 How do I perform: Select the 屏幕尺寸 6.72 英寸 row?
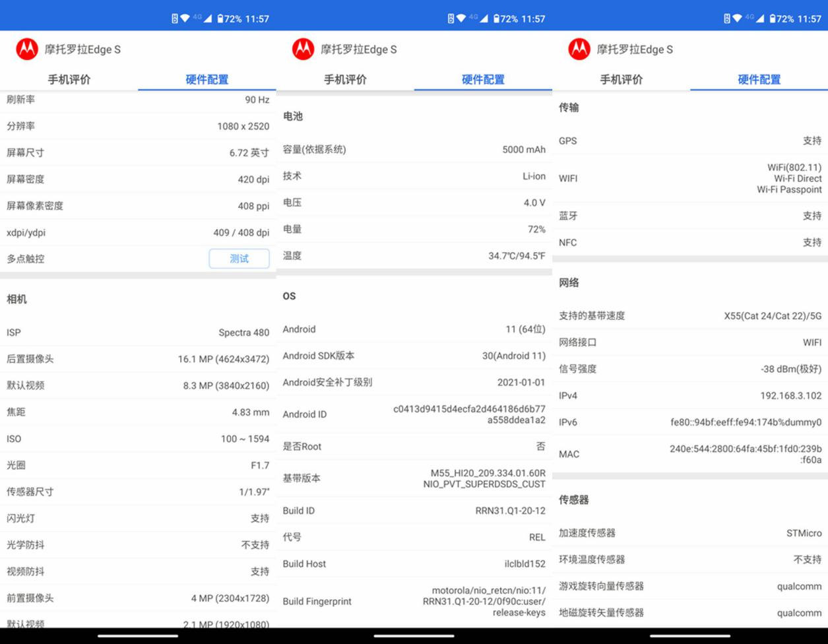pyautogui.click(x=138, y=152)
